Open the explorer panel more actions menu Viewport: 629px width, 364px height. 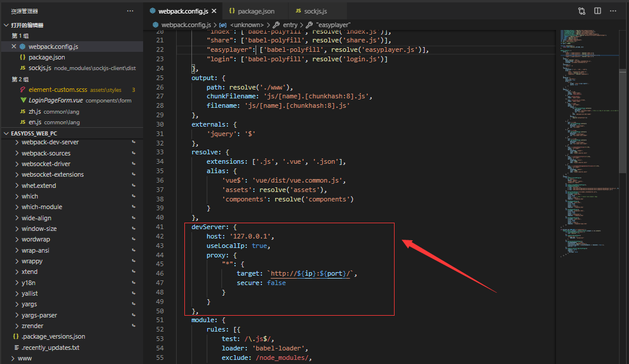(130, 11)
